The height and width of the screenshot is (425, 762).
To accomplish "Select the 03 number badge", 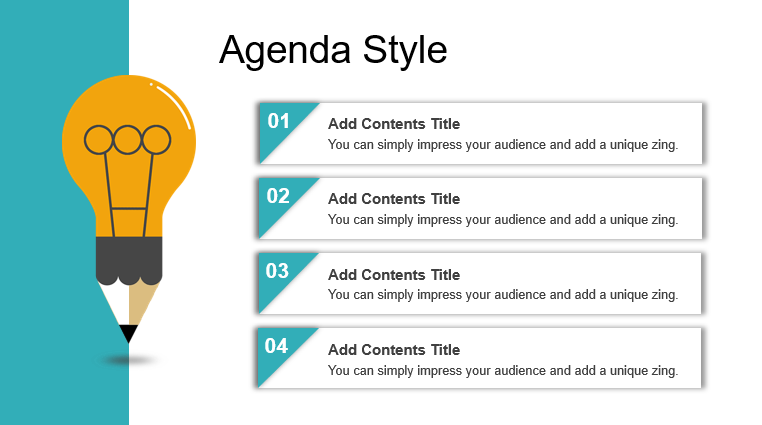I will pos(277,271).
